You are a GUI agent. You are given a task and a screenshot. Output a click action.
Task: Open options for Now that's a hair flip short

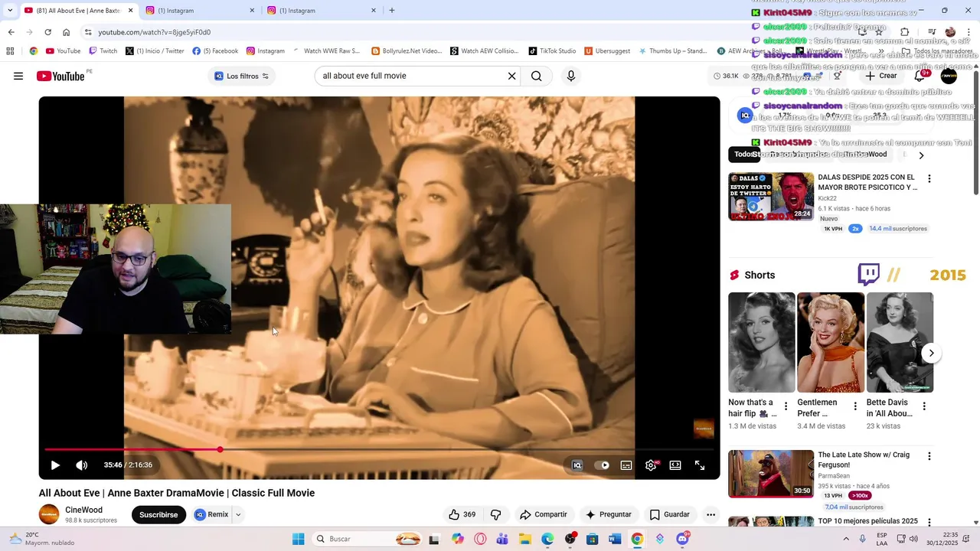coord(786,406)
